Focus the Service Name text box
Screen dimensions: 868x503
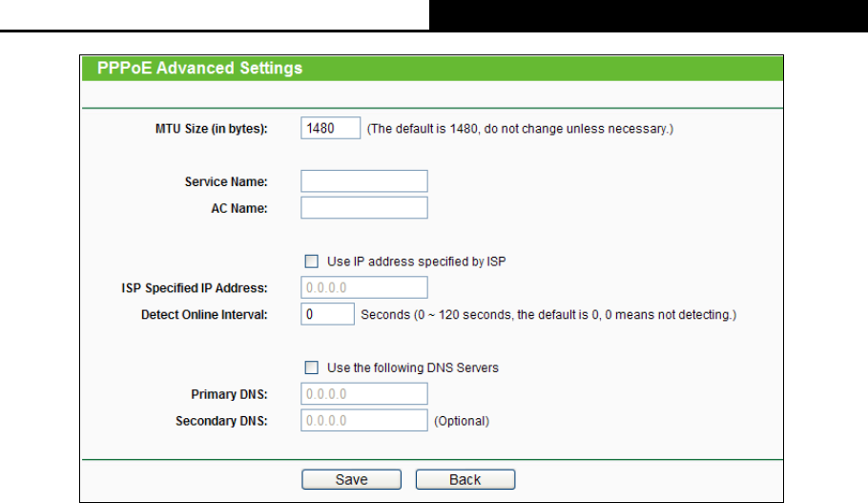(364, 181)
